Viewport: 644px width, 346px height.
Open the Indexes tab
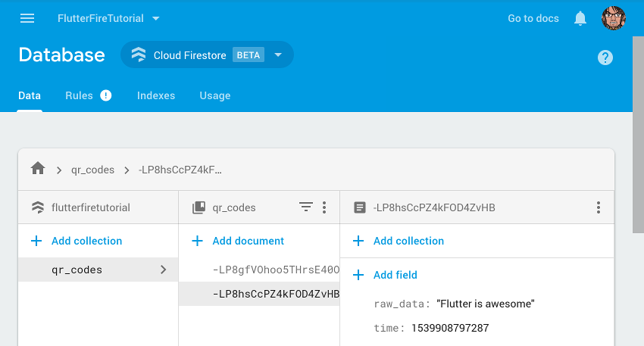156,95
